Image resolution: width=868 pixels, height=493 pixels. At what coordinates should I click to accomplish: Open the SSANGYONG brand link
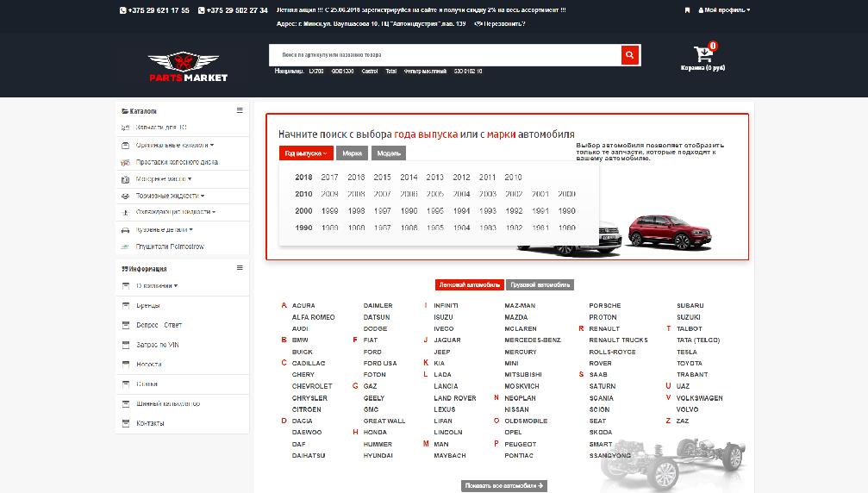(x=610, y=455)
